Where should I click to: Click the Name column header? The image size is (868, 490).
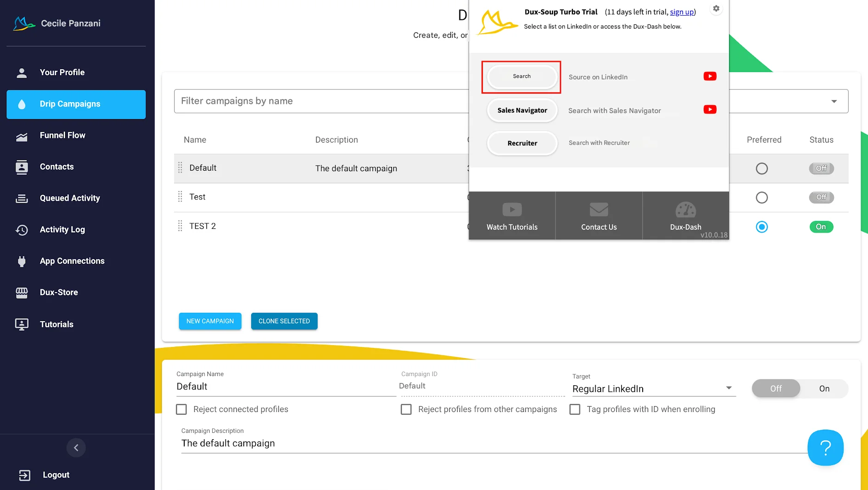195,140
